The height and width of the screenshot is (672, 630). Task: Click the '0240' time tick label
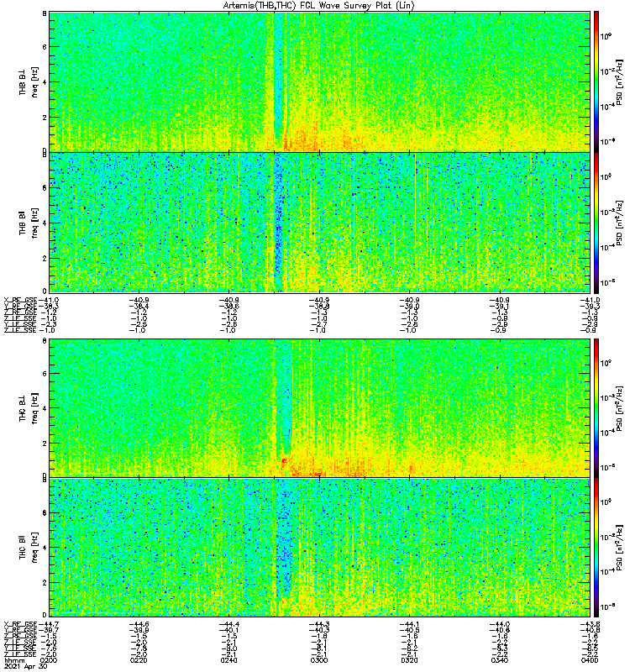pos(228,660)
